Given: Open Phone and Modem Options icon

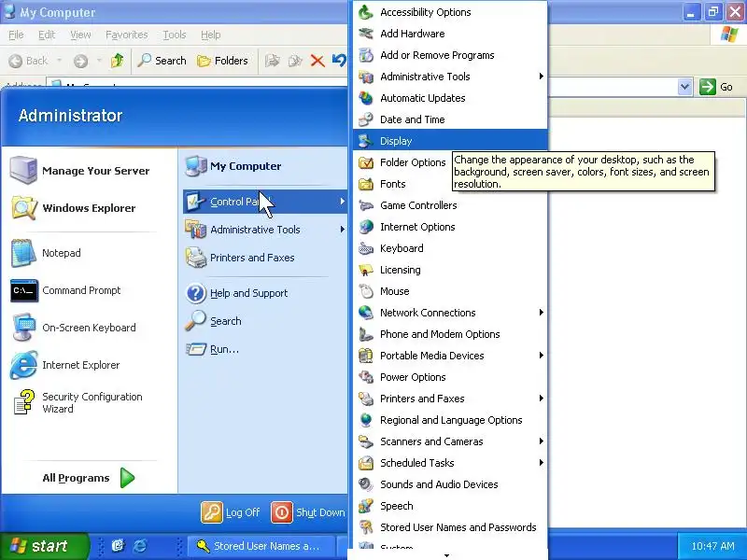Looking at the screenshot, I should coord(365,334).
